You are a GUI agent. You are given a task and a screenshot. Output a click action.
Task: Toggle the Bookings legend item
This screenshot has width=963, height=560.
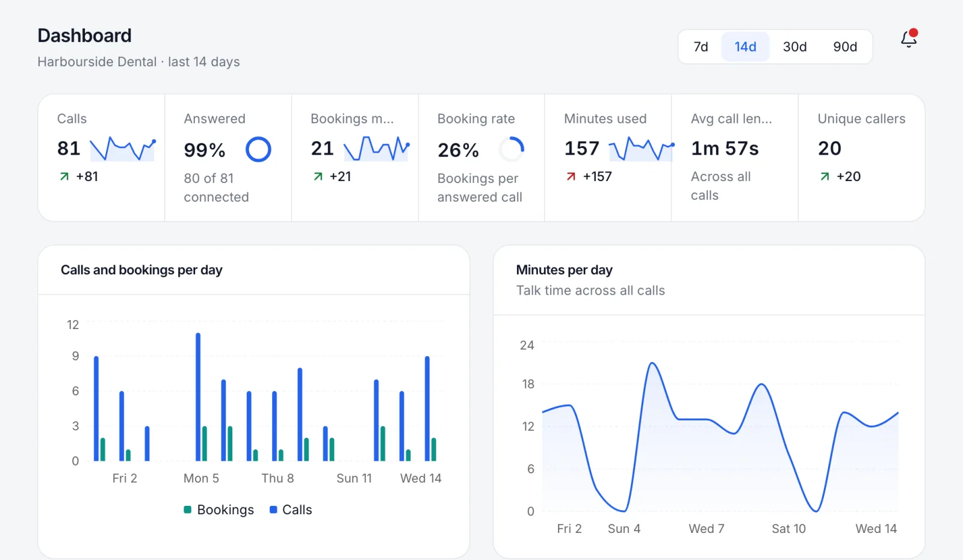click(x=218, y=509)
